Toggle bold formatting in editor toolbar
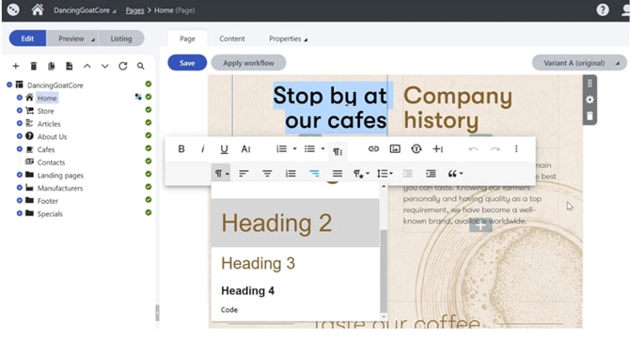Image resolution: width=644 pixels, height=340 pixels. click(181, 149)
